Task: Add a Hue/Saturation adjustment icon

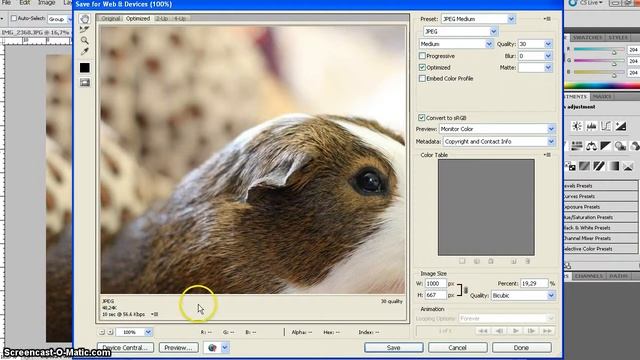Action: 577,146
